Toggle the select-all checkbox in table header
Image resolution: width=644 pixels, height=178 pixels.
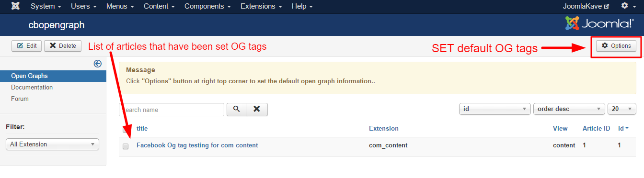pyautogui.click(x=126, y=129)
